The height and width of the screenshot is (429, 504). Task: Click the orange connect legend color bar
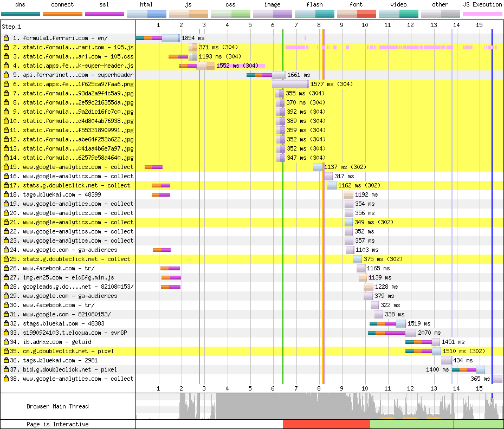(x=62, y=14)
